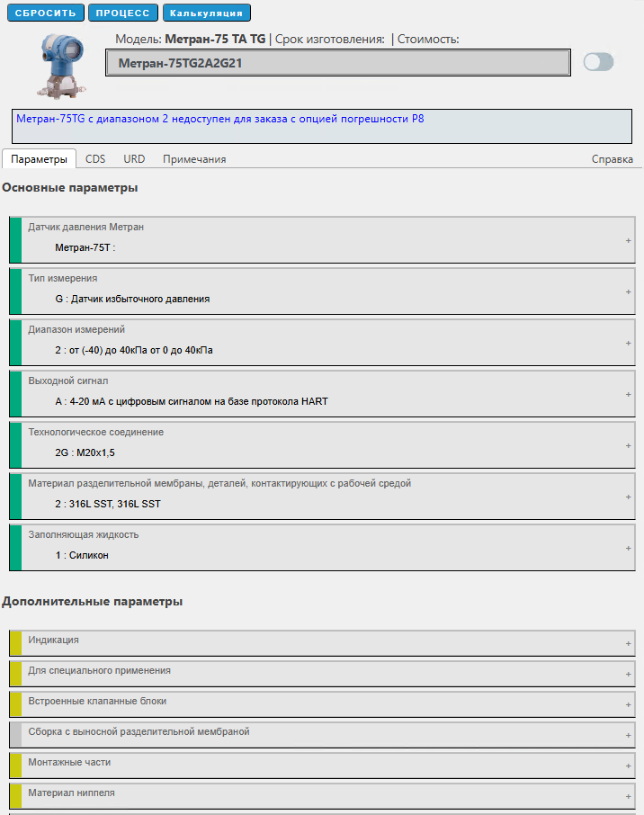Click the model code field Метран-75TG2A2G21

[337, 63]
